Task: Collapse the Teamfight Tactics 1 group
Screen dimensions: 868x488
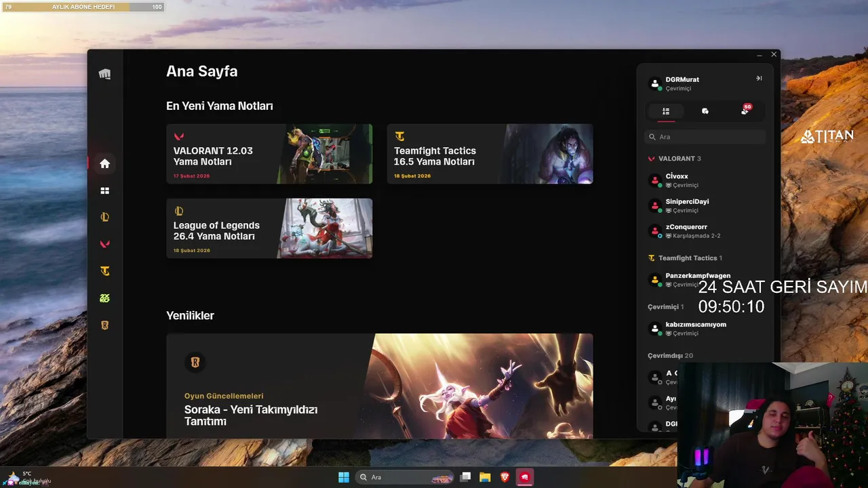Action: [685, 258]
